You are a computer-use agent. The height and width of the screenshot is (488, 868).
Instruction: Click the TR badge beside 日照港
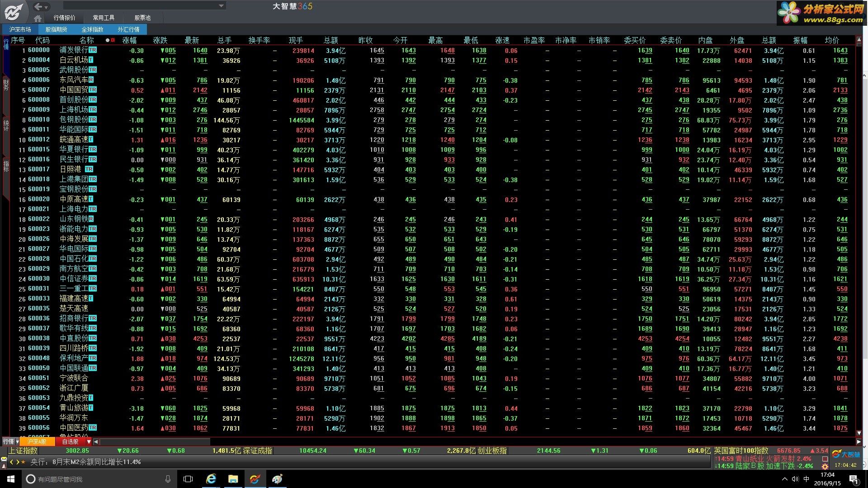(89, 169)
